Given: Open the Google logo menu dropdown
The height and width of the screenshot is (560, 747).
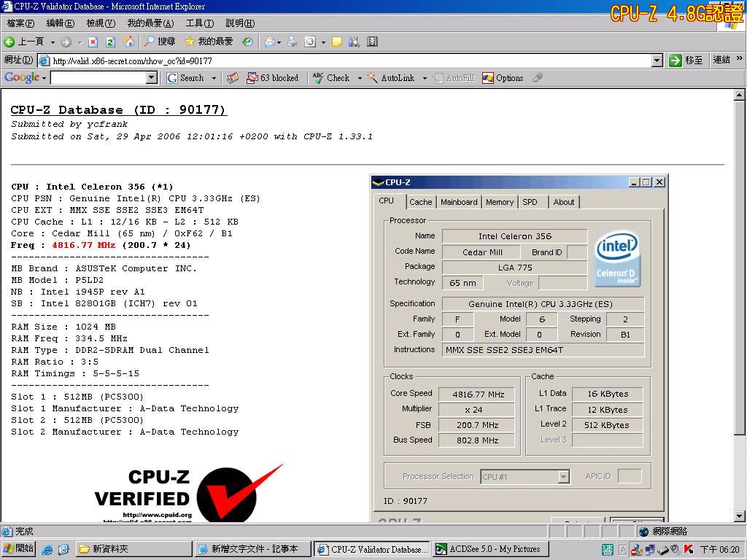Looking at the screenshot, I should pyautogui.click(x=44, y=78).
